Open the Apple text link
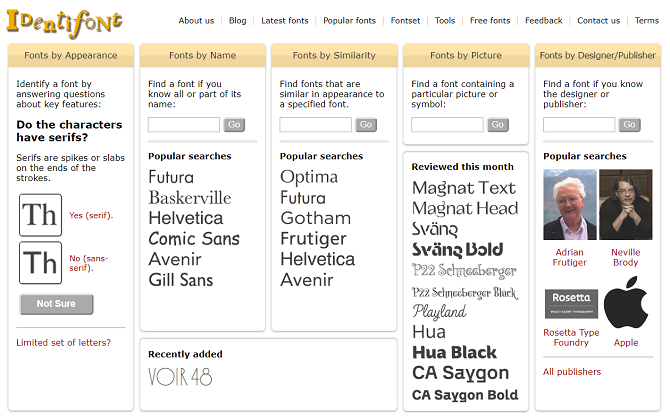 click(x=626, y=343)
